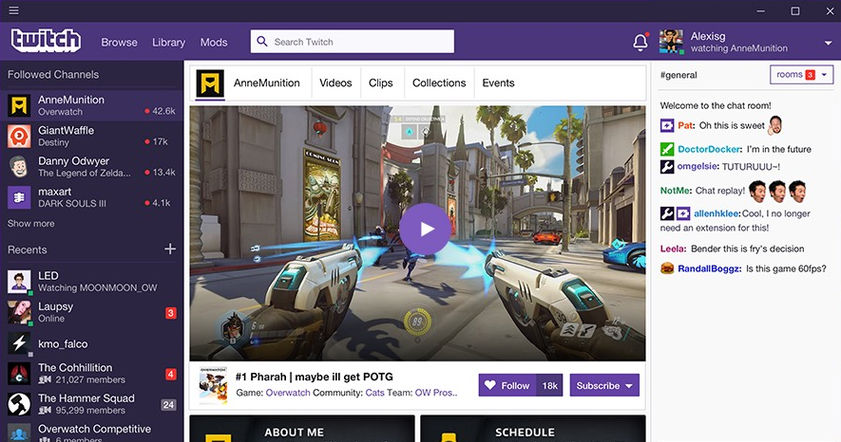Screen dimensions: 841x442
Task: Select Danny Odwyer channel avatar
Action: [x=19, y=167]
